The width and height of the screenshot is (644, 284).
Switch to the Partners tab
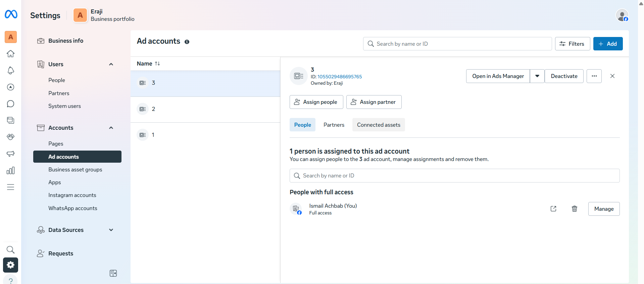pos(334,125)
